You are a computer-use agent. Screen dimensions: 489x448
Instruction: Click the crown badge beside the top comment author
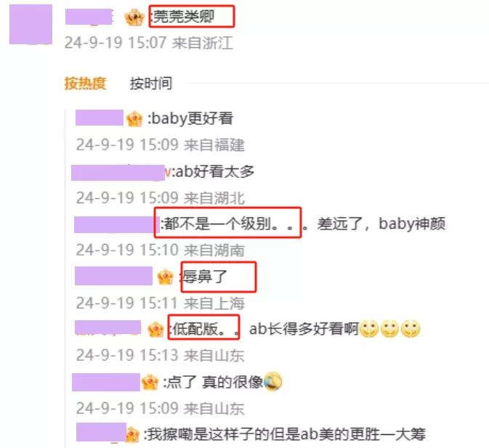pyautogui.click(x=134, y=17)
